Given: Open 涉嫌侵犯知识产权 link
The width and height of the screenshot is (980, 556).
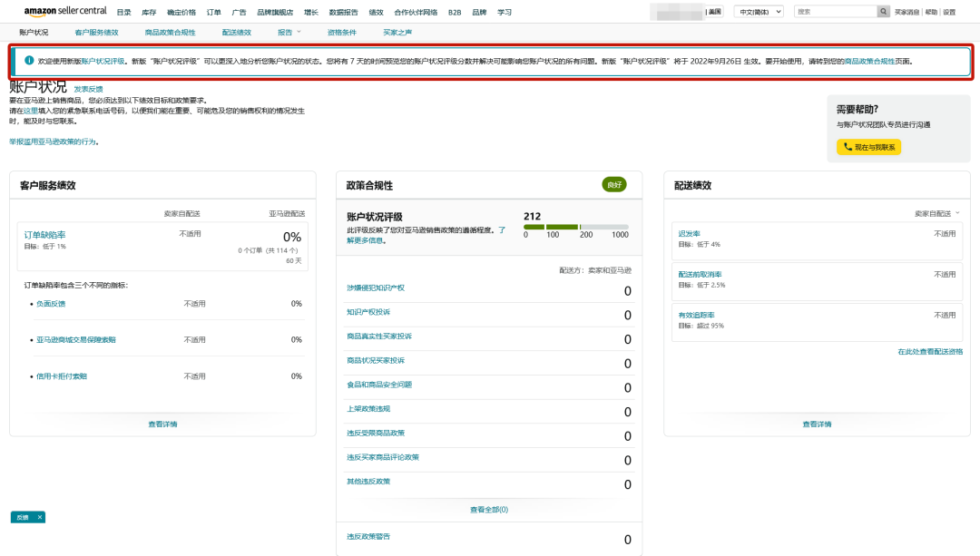Looking at the screenshot, I should tap(376, 288).
